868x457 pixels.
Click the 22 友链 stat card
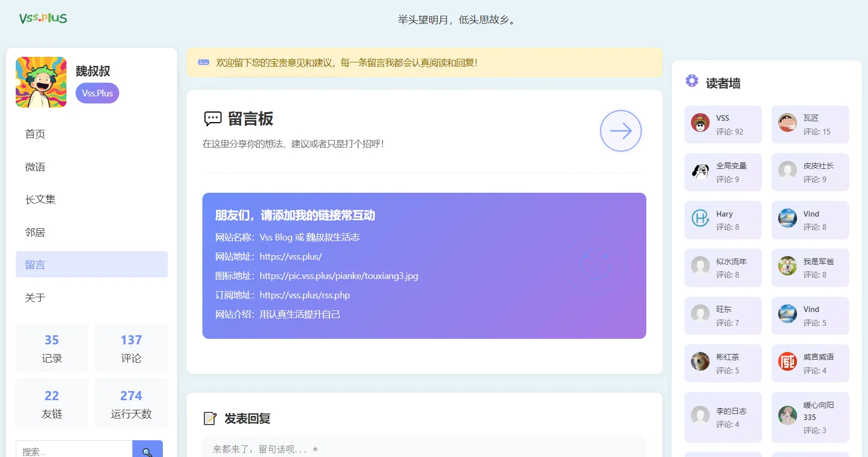point(52,404)
